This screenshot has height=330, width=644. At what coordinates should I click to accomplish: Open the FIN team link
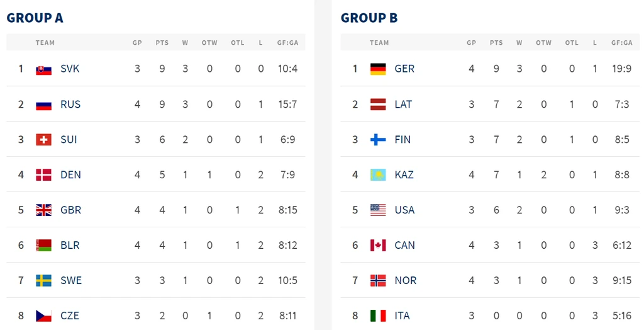402,140
